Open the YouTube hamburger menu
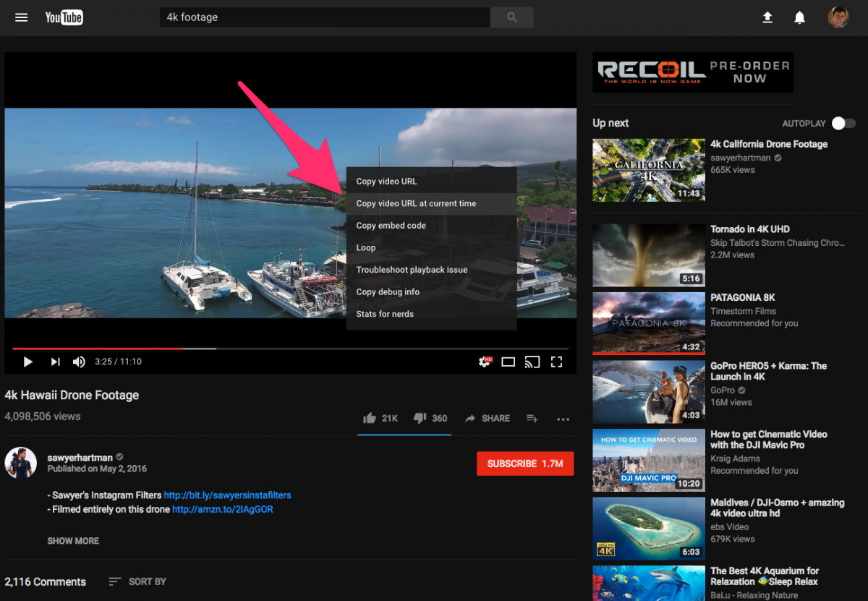868x601 pixels. pos(21,17)
